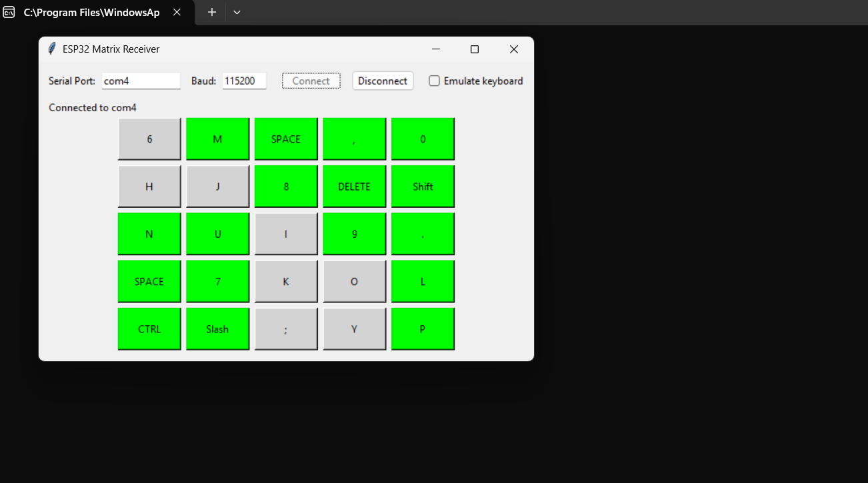
Task: Click the feather icon in ESP32 title bar
Action: pyautogui.click(x=52, y=49)
